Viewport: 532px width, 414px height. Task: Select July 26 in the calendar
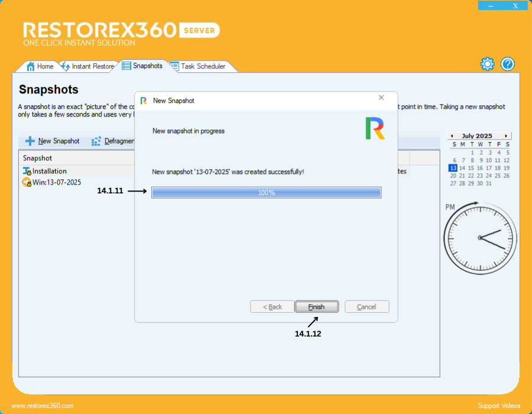pos(507,176)
